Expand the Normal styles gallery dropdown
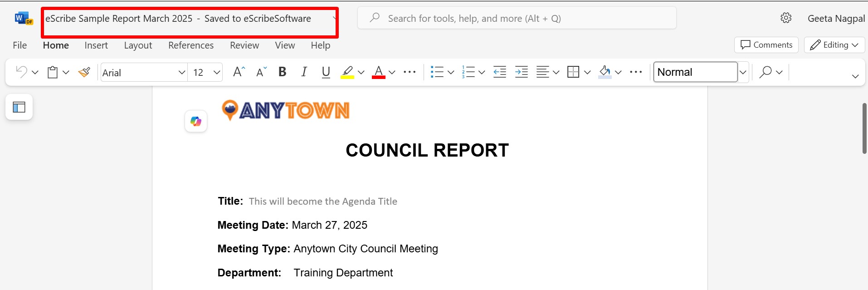Screen dimensions: 868x290 tap(743, 72)
